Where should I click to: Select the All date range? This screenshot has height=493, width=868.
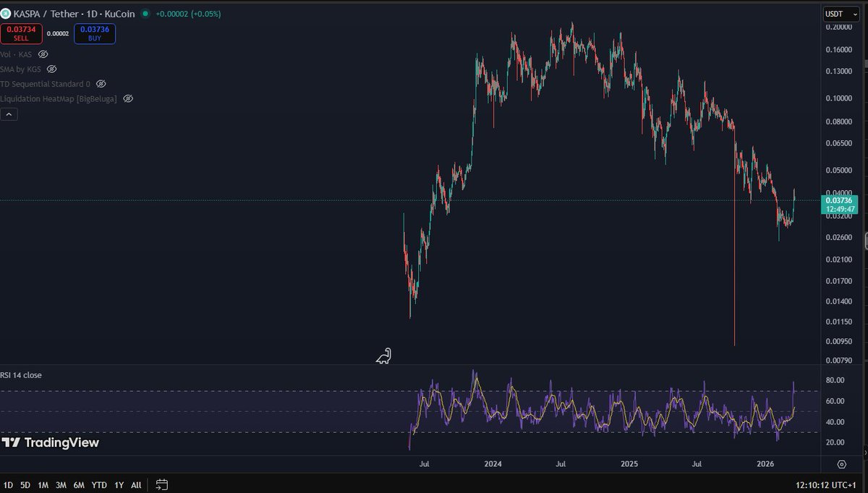(x=136, y=485)
